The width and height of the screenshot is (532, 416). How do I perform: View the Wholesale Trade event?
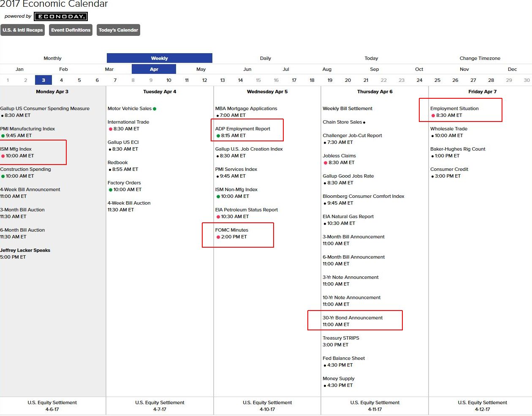coord(449,129)
